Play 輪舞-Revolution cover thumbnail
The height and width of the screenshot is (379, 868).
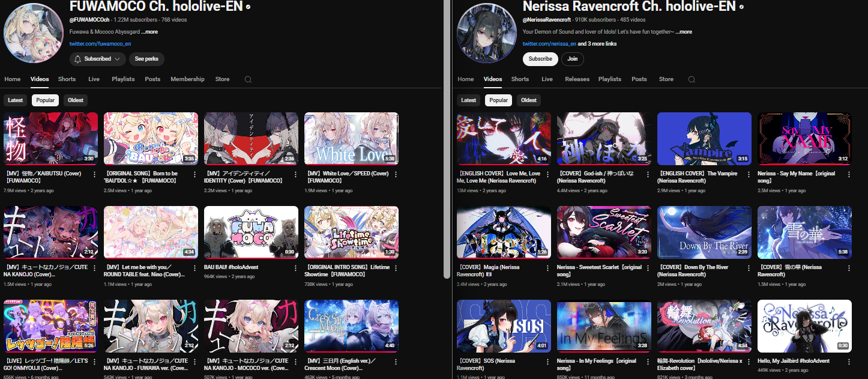click(704, 326)
